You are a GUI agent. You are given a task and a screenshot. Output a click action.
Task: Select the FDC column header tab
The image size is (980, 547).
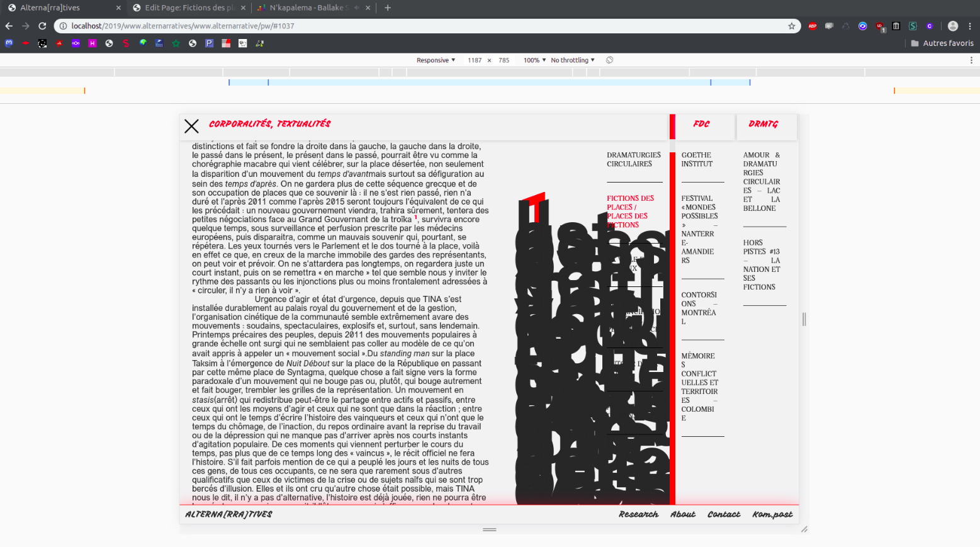tap(702, 124)
